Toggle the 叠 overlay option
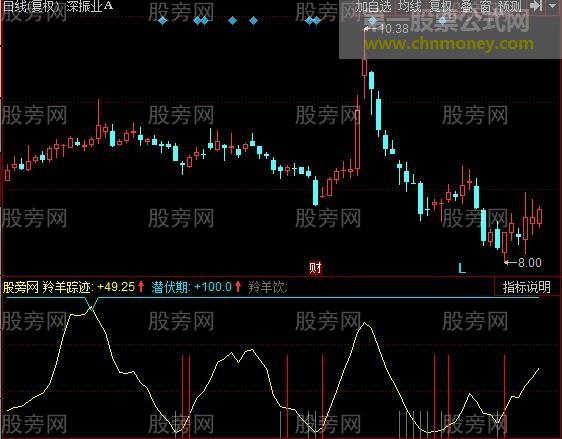 click(x=466, y=6)
